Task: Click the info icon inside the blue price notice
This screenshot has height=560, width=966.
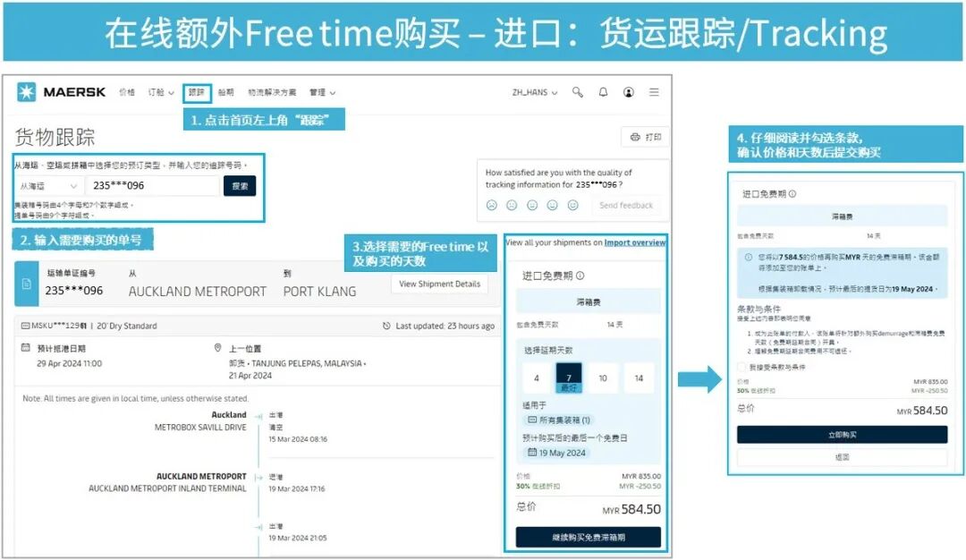Action: click(x=749, y=257)
